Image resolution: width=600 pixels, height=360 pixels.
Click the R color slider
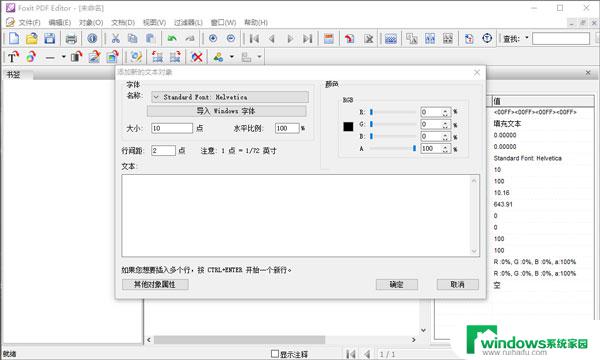pyautogui.click(x=393, y=112)
